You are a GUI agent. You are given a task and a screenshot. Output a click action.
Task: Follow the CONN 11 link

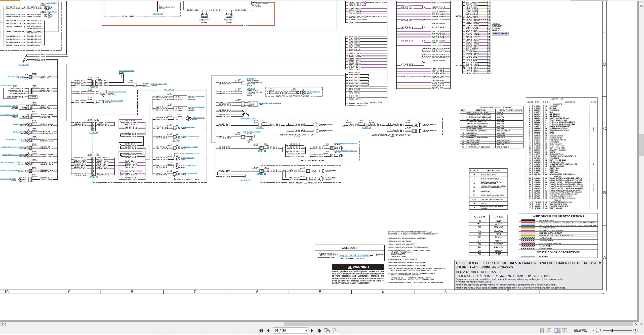[94, 132]
